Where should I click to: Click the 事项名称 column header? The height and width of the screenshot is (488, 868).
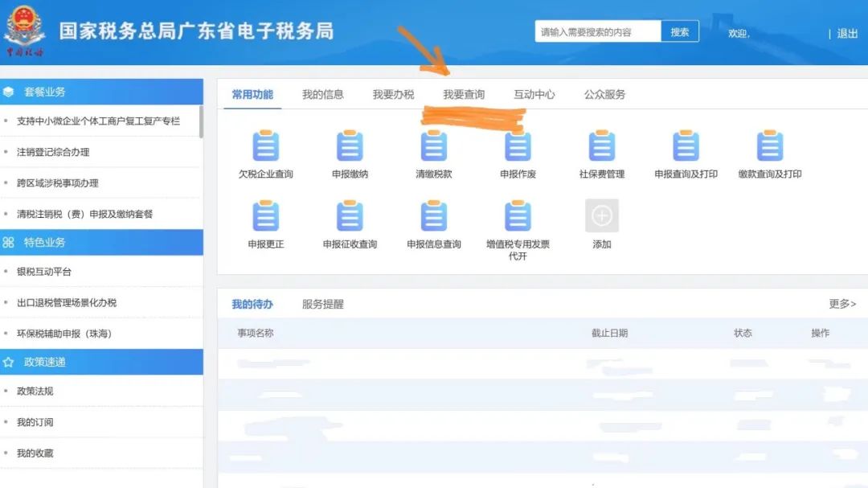click(x=256, y=333)
